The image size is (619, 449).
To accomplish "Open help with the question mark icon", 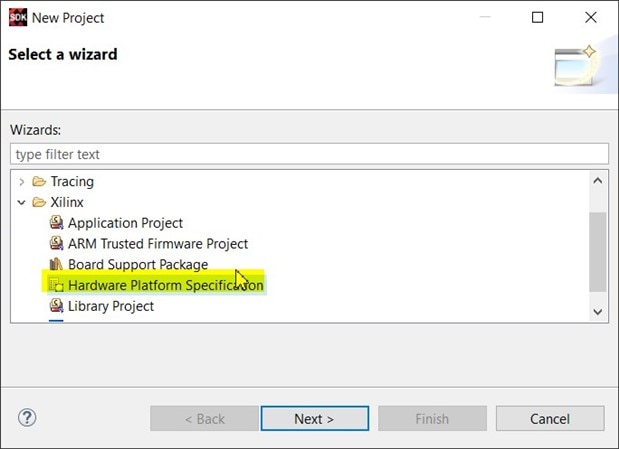I will pos(27,417).
